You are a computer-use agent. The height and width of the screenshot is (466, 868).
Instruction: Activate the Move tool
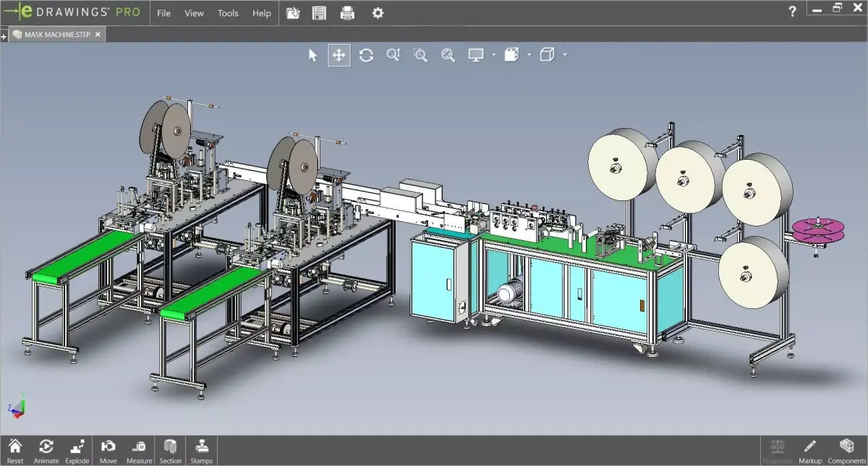[x=109, y=451]
